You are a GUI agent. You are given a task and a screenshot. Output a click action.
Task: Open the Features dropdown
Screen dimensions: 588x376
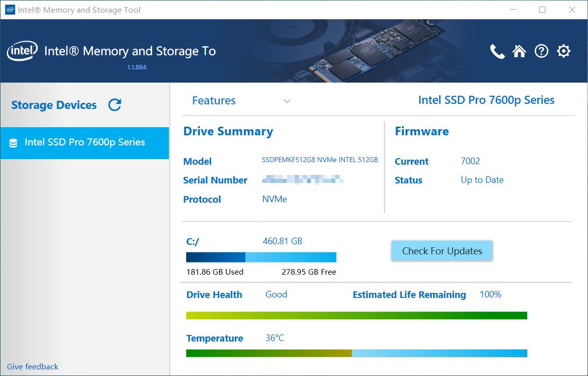[214, 100]
